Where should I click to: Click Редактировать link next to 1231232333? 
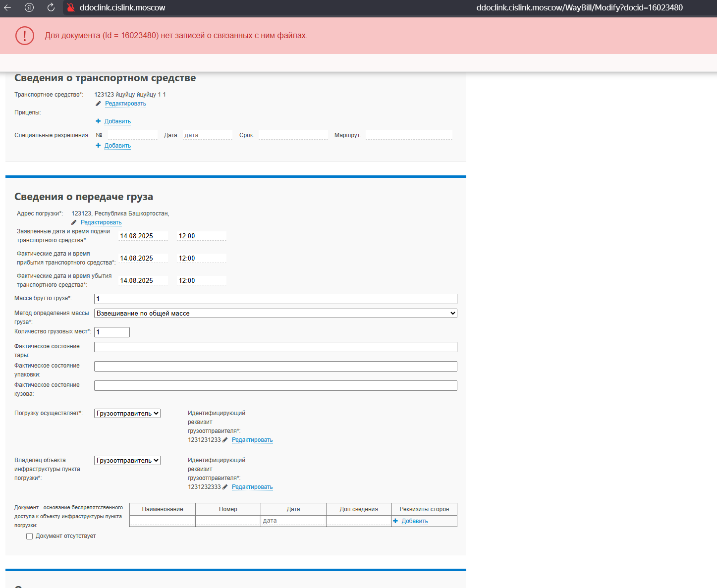[x=252, y=487]
